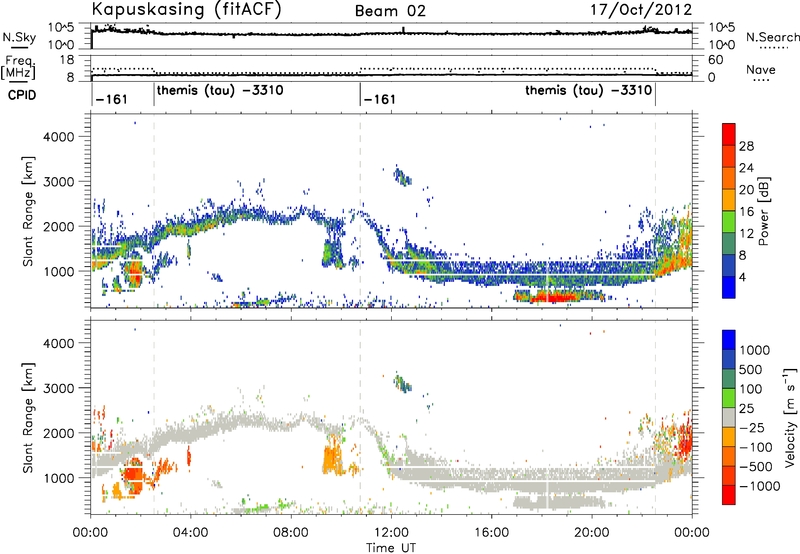The width and height of the screenshot is (800, 554).
Task: Click the strong red echo patch near 18:00 in the power panel
Action: 554,296
